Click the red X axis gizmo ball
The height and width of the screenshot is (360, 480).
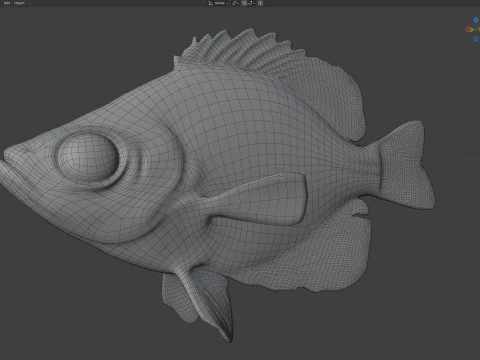468,29
